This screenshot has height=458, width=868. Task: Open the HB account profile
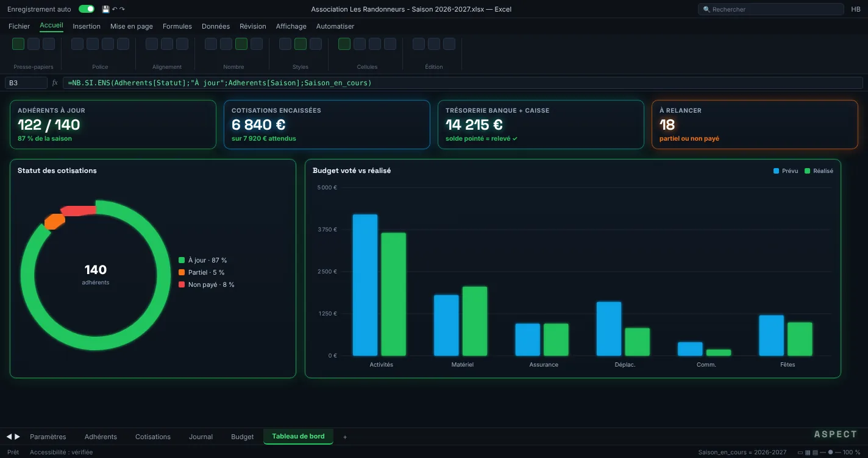856,9
